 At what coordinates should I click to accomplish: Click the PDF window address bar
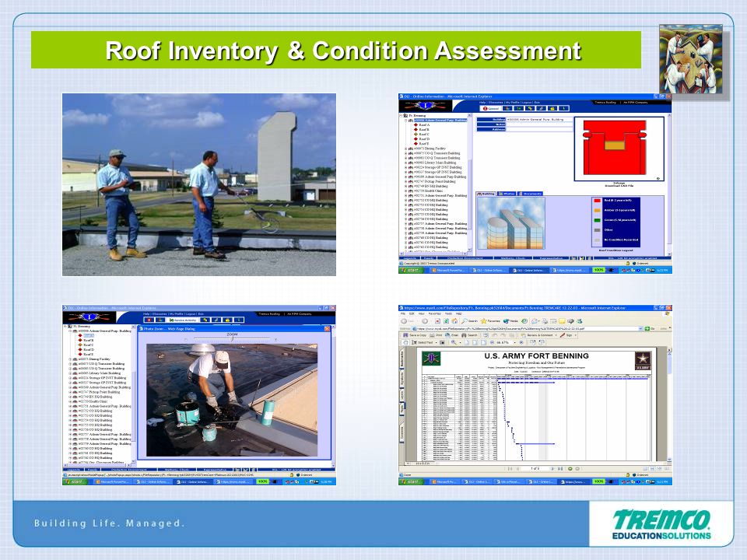point(527,328)
